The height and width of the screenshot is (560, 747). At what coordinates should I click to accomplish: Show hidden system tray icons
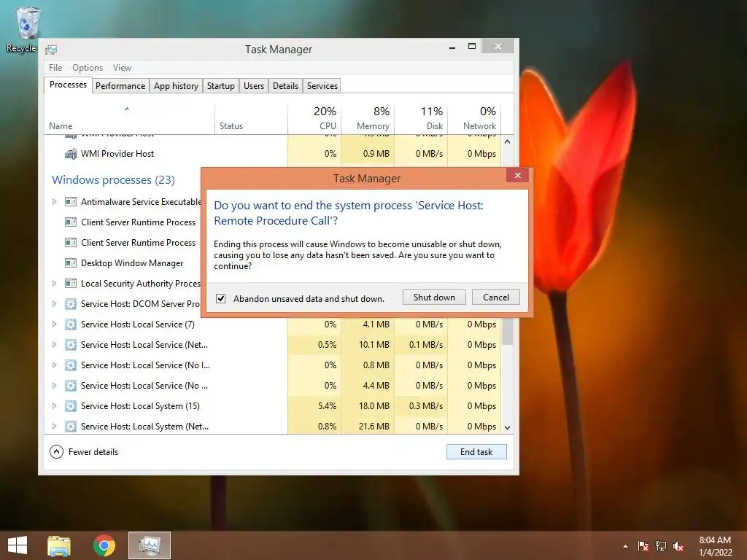coord(625,546)
